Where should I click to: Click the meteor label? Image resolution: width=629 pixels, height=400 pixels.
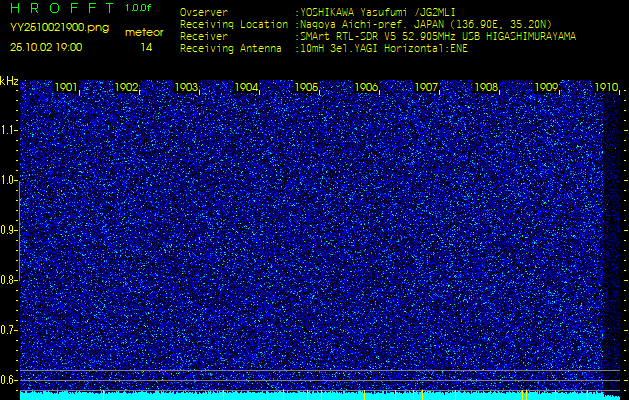click(x=144, y=33)
